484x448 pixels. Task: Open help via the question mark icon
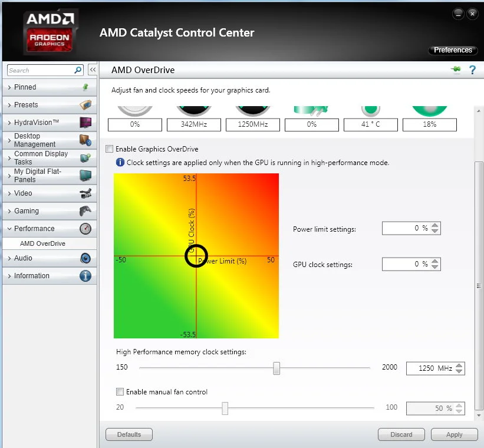point(472,70)
